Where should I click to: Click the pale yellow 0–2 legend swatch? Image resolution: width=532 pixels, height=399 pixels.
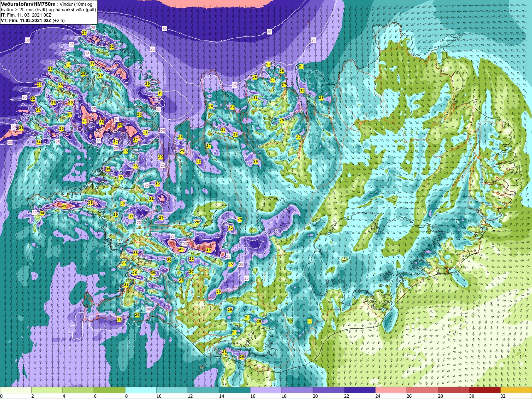click(x=16, y=390)
